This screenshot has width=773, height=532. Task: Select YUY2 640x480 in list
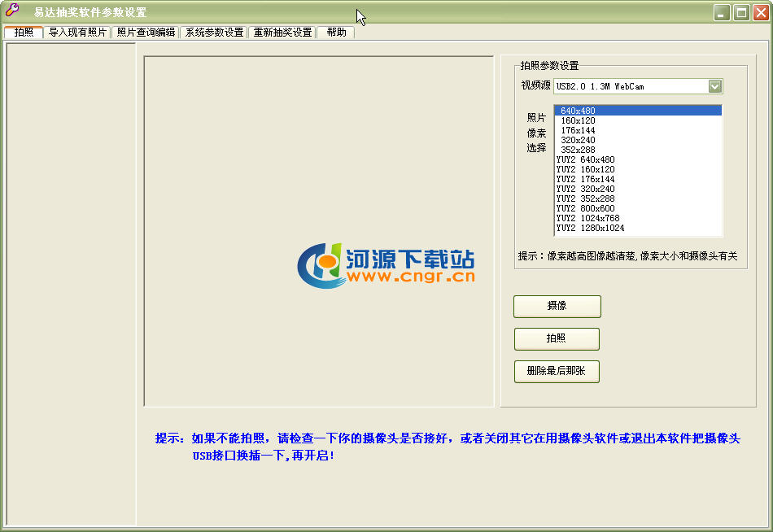point(638,159)
